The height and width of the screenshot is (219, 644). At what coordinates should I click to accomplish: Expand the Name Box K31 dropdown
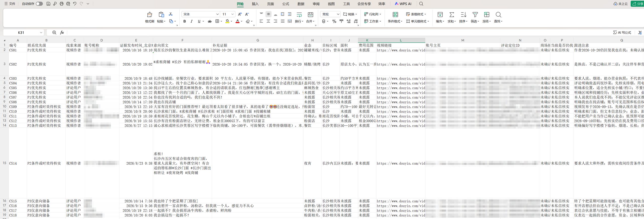[x=41, y=33]
